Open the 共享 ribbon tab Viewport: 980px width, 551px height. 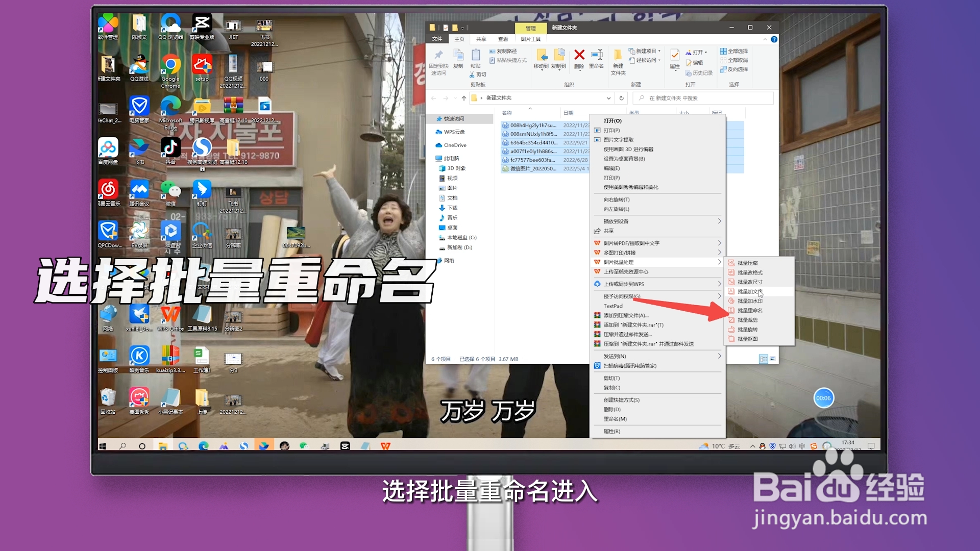click(481, 39)
